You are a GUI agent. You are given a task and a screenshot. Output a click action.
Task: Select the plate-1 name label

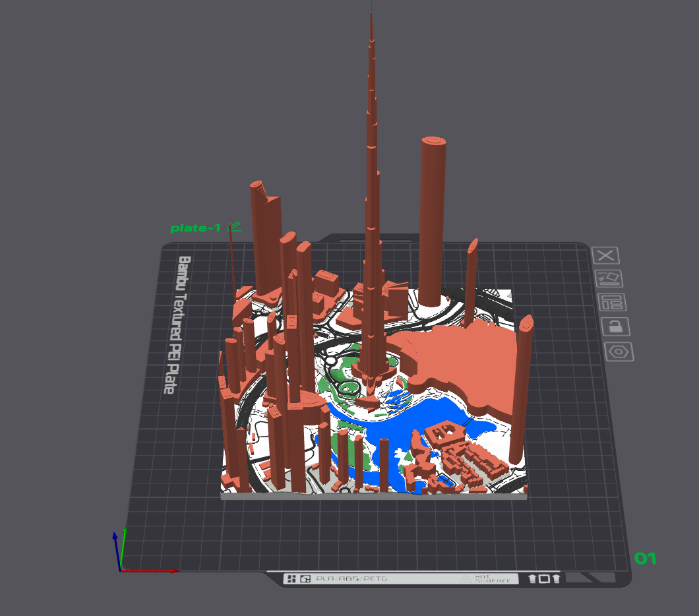point(196,228)
